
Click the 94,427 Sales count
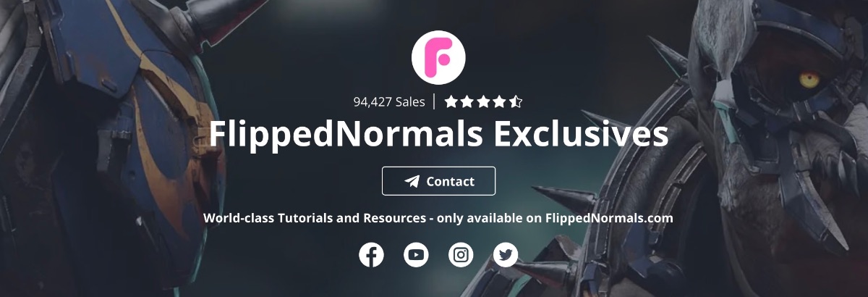[x=389, y=102]
